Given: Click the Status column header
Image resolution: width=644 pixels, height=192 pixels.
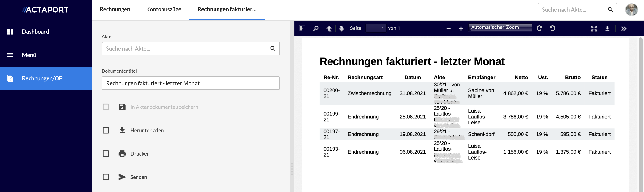Looking at the screenshot, I should point(599,77).
